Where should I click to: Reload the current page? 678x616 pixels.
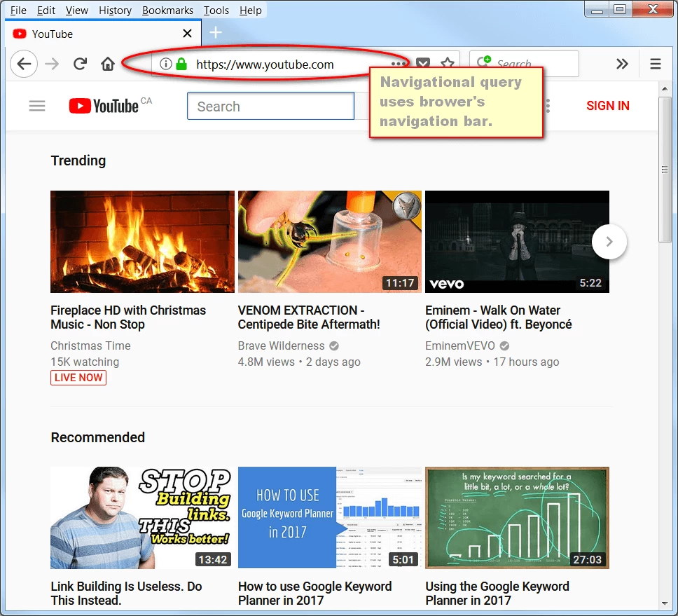[80, 64]
